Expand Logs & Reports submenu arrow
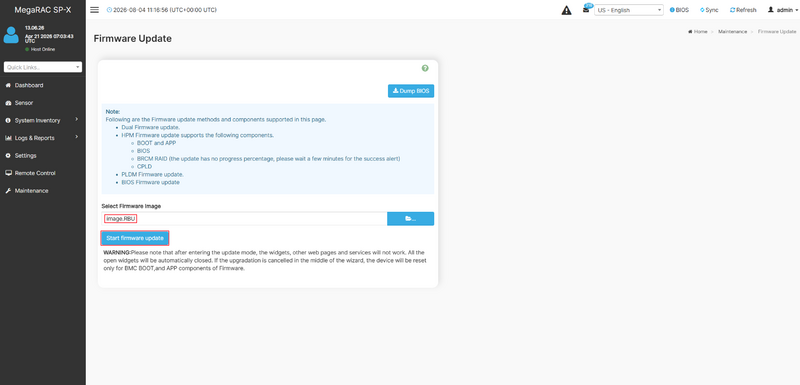The image size is (800, 385). [x=77, y=137]
